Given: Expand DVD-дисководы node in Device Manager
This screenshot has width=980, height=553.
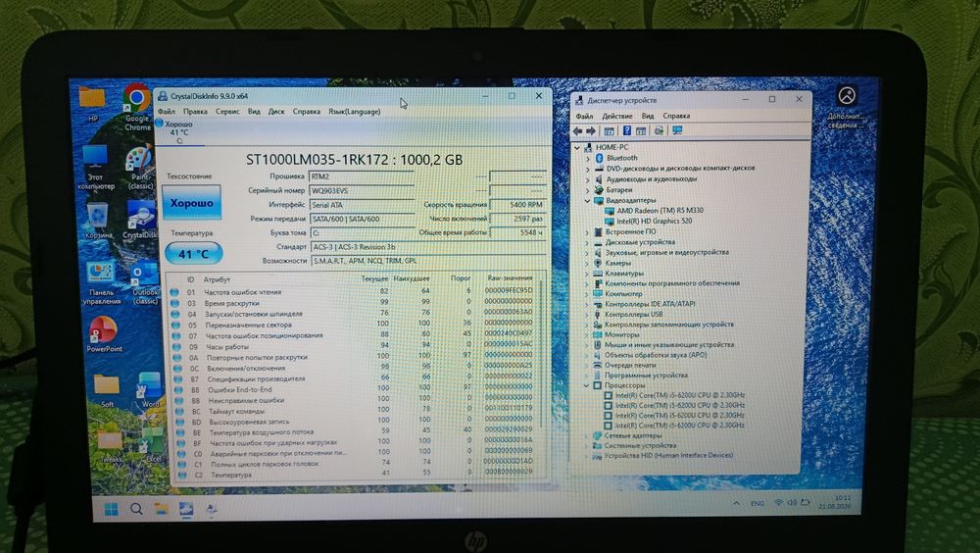Looking at the screenshot, I should [587, 169].
